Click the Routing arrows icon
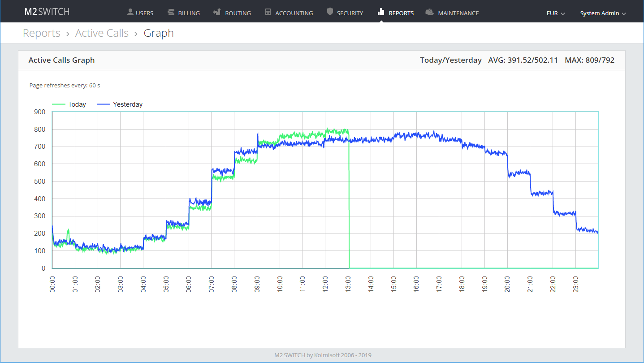The image size is (644, 363). pyautogui.click(x=217, y=12)
